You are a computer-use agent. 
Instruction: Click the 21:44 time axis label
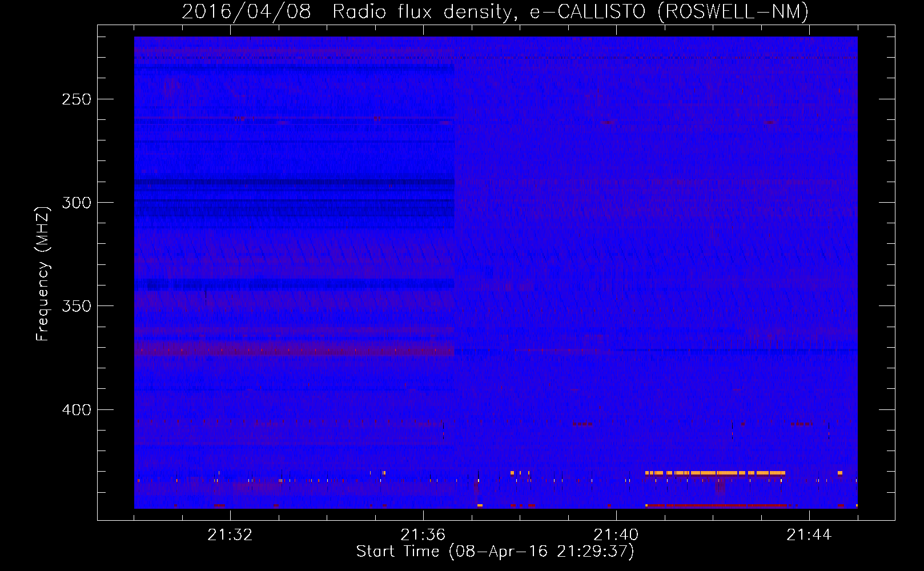[x=809, y=535]
